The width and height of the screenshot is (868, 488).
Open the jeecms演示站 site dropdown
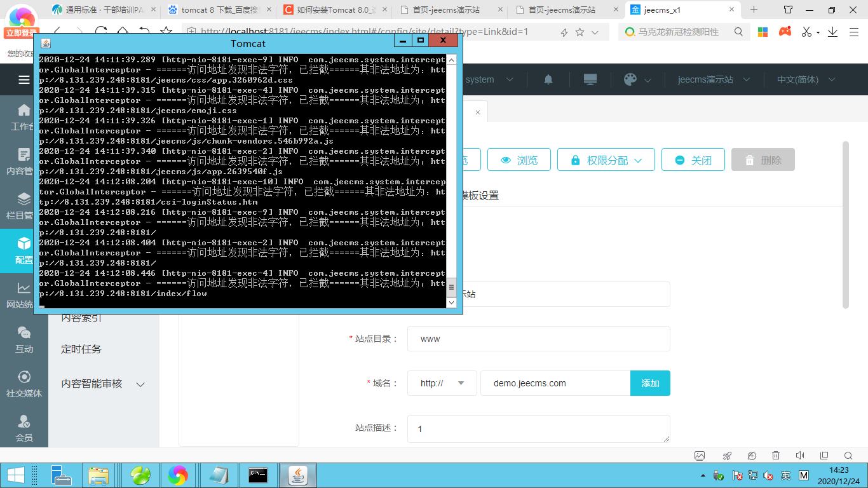point(714,79)
